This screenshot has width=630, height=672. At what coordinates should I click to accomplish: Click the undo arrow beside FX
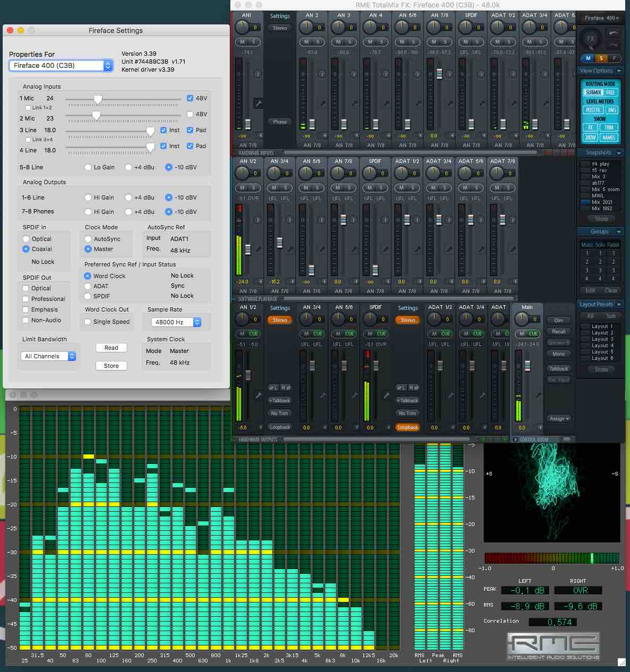point(614,33)
